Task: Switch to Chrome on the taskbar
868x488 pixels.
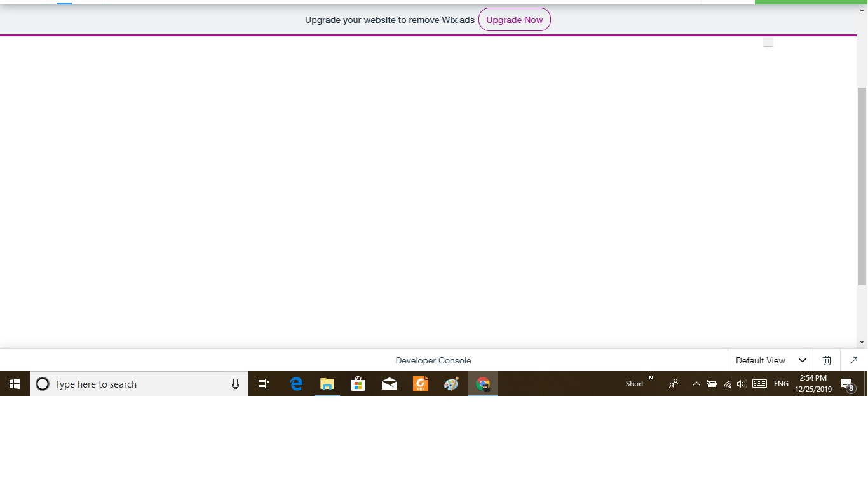Action: click(x=483, y=384)
